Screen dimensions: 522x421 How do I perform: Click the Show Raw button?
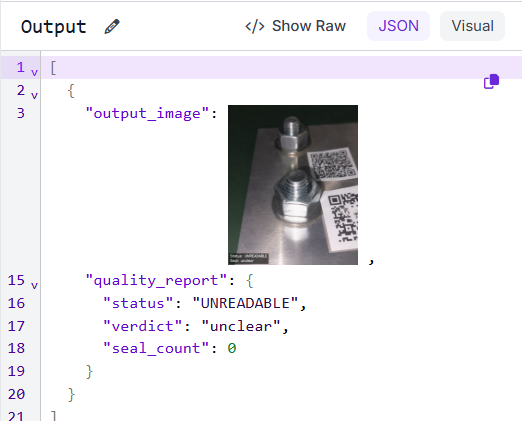click(295, 26)
